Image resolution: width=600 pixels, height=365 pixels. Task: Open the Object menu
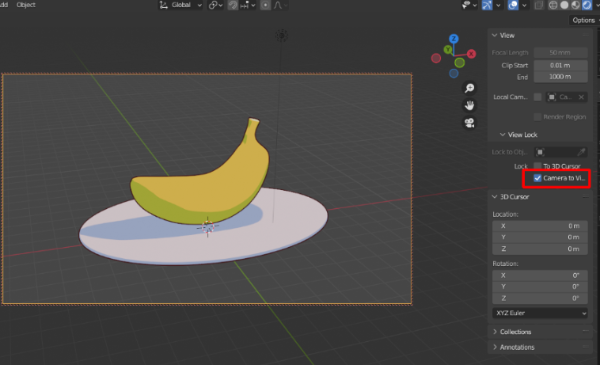point(26,5)
